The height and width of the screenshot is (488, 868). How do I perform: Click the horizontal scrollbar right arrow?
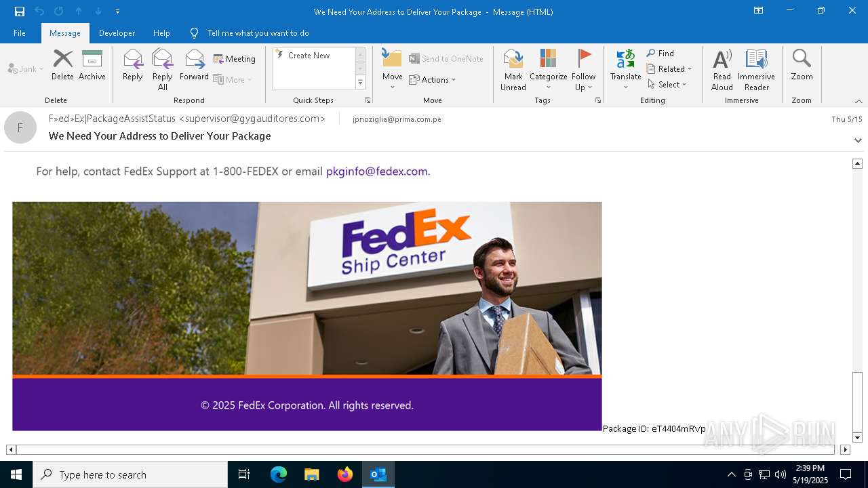point(845,449)
